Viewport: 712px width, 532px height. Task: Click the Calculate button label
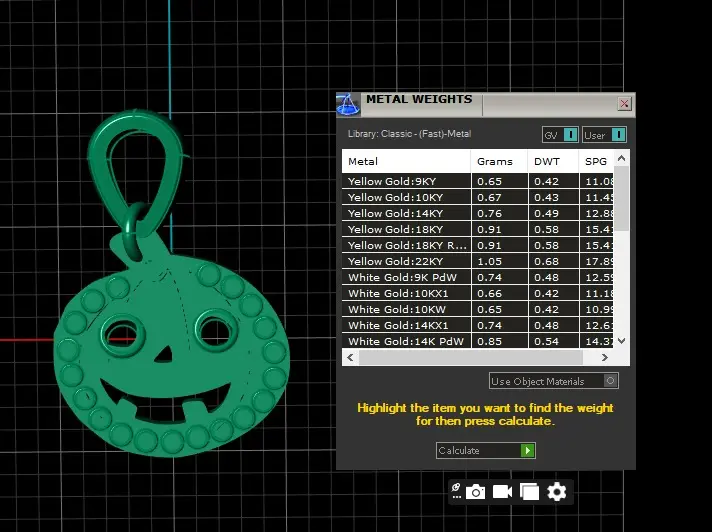tap(459, 451)
